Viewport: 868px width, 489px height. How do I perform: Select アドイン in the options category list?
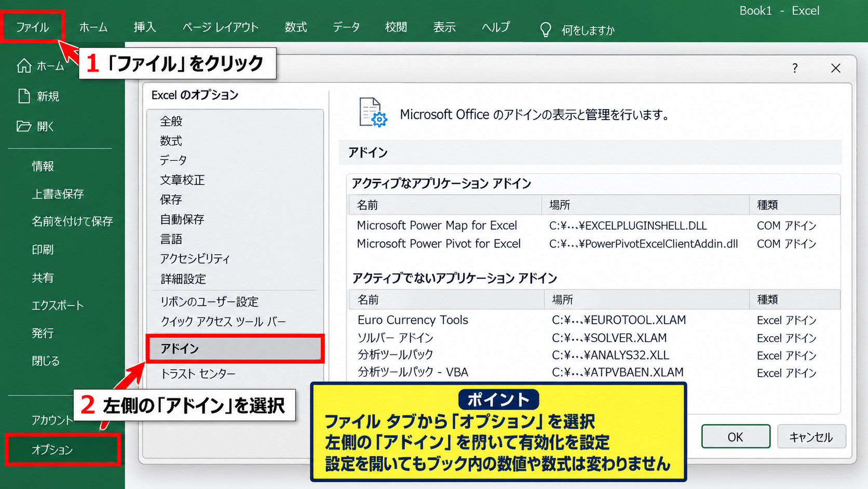tap(235, 348)
